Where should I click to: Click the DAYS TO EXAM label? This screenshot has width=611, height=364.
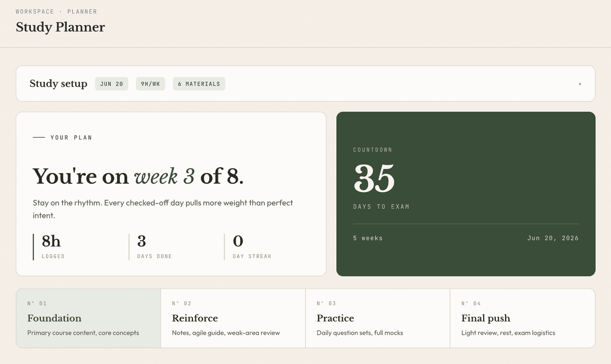(381, 207)
